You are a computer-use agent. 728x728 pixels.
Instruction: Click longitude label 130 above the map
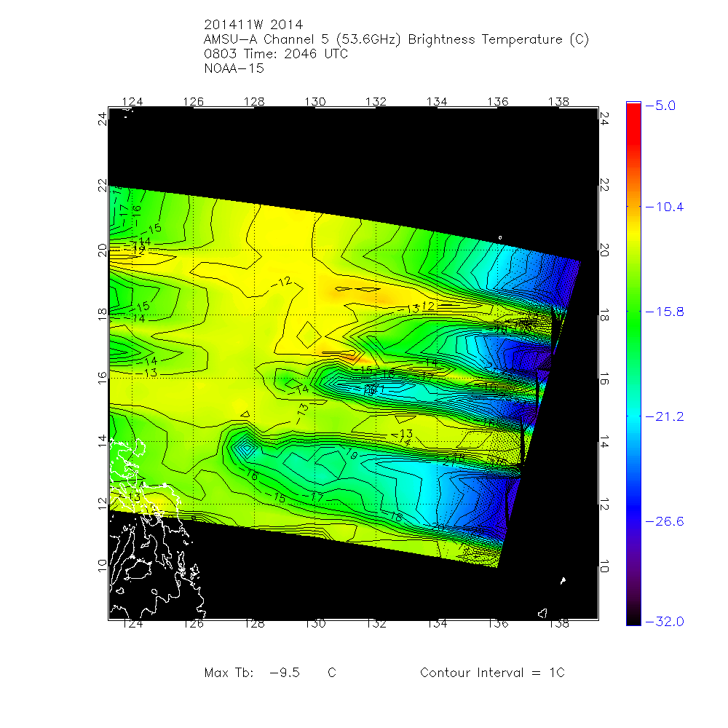(315, 101)
